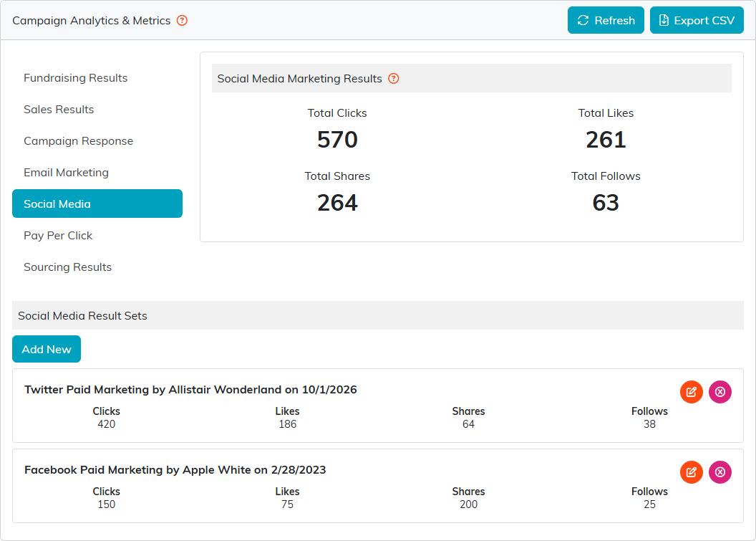Click the Total Clicks value 570
This screenshot has height=541, width=756.
(337, 140)
